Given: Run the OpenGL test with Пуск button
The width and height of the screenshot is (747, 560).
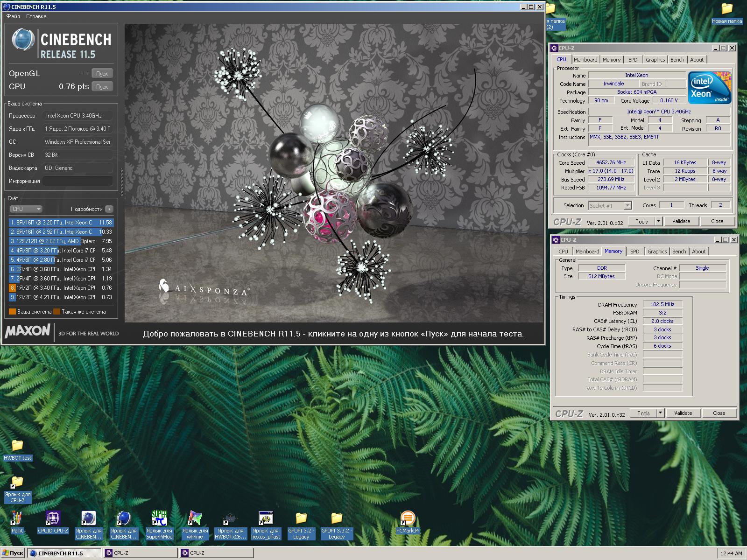Looking at the screenshot, I should (102, 74).
